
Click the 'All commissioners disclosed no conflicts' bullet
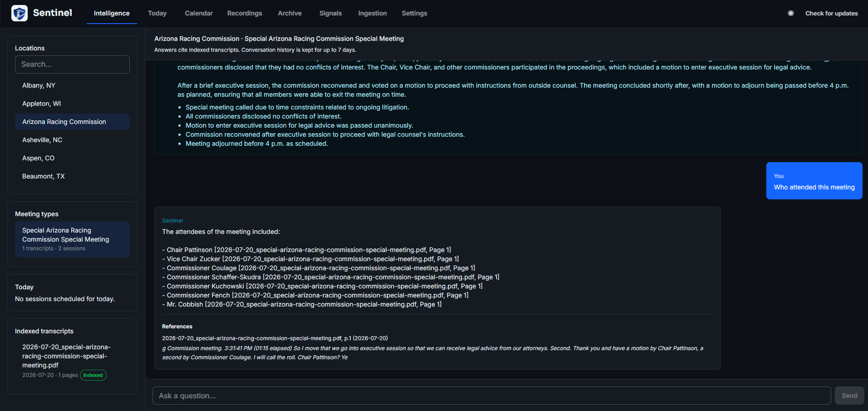pyautogui.click(x=263, y=116)
